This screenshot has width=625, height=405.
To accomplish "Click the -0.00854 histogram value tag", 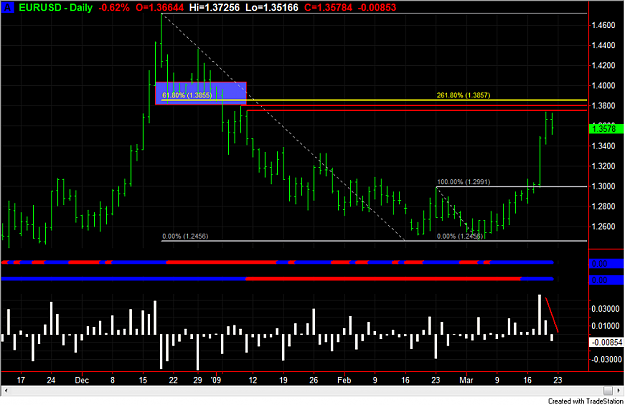I will tap(607, 342).
